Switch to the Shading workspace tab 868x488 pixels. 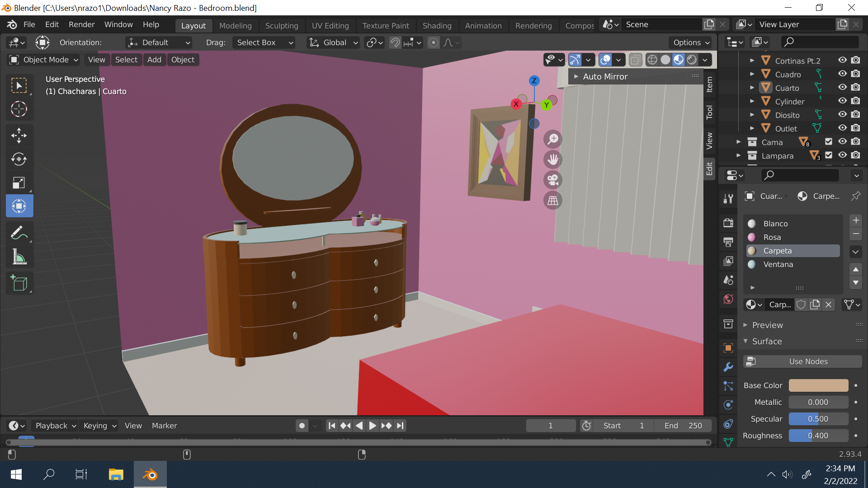(437, 26)
